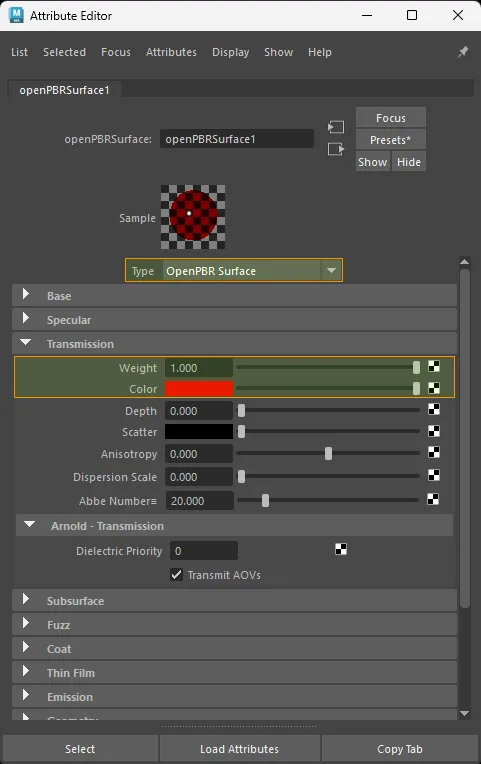This screenshot has width=481, height=764.
Task: Pin the Attribute Editor with pushpin icon
Action: point(463,52)
